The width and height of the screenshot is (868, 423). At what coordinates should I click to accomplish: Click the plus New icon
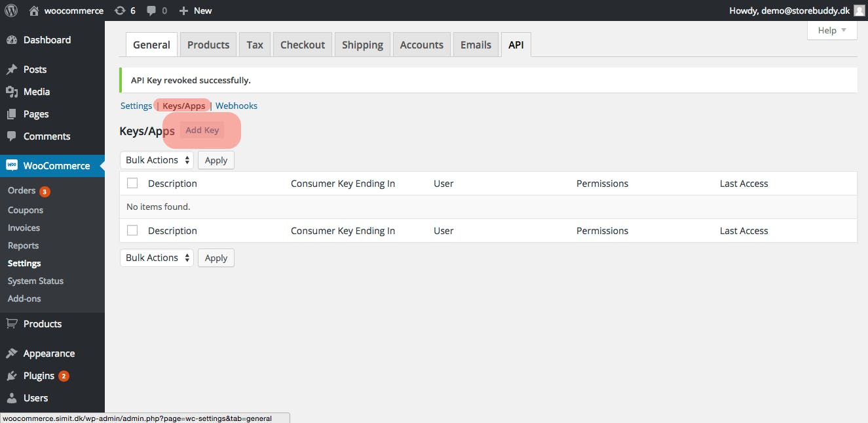[x=183, y=10]
